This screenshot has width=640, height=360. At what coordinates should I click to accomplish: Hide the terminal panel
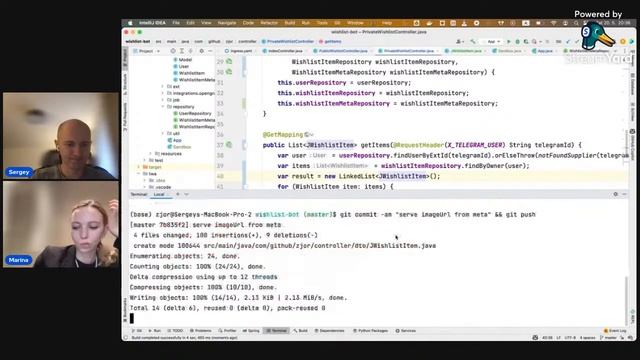(x=624, y=194)
